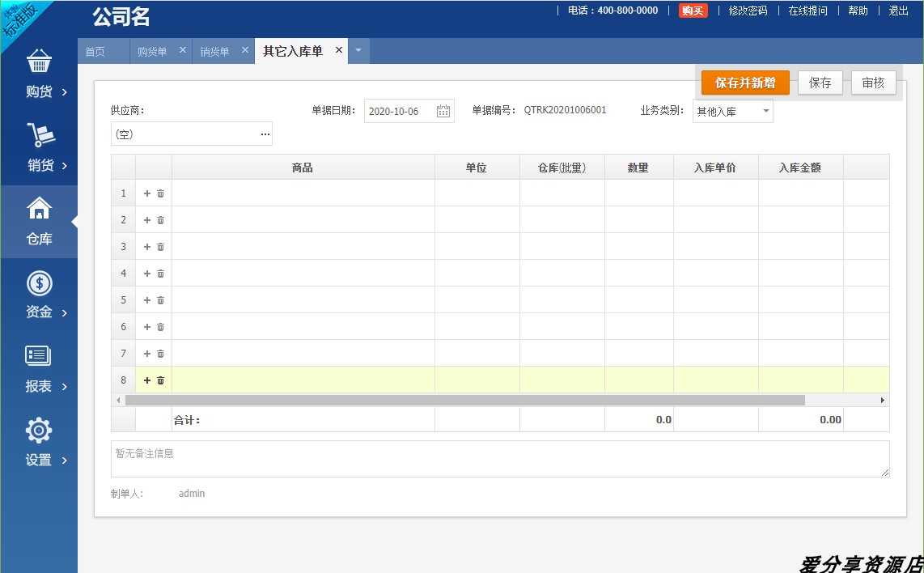Open 在线提问 link

click(808, 11)
